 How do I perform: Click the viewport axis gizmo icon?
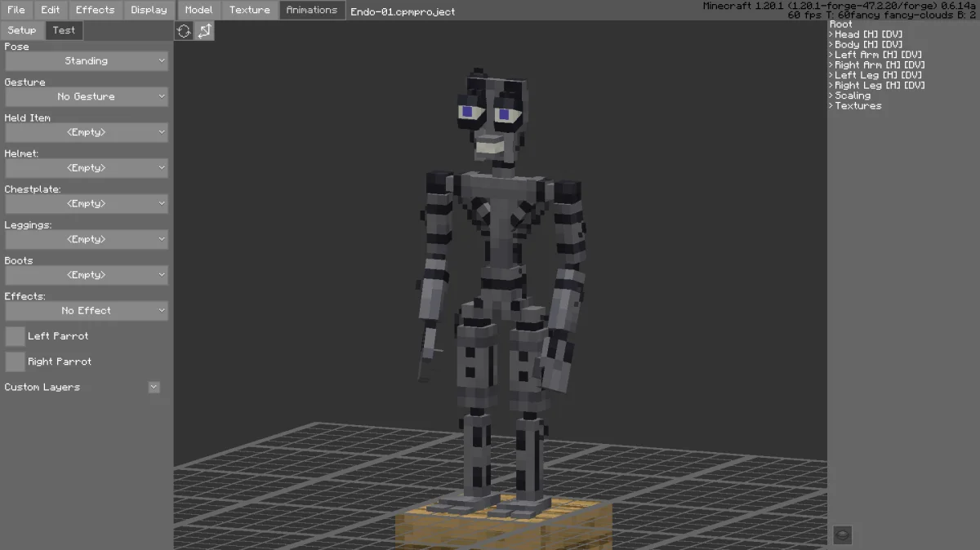point(204,31)
